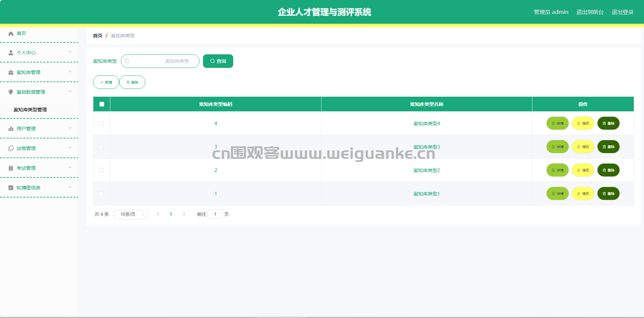Expand the 案知库管理 menu chevron

(x=70, y=72)
